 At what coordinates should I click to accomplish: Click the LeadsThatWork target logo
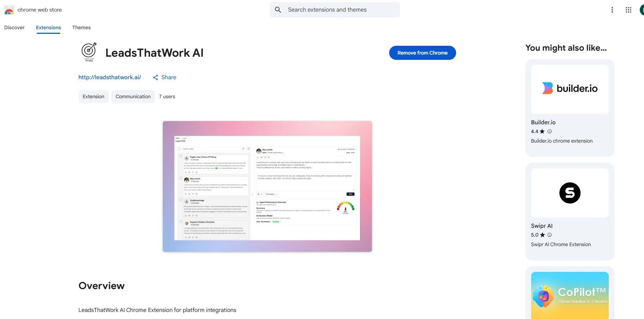89,52
